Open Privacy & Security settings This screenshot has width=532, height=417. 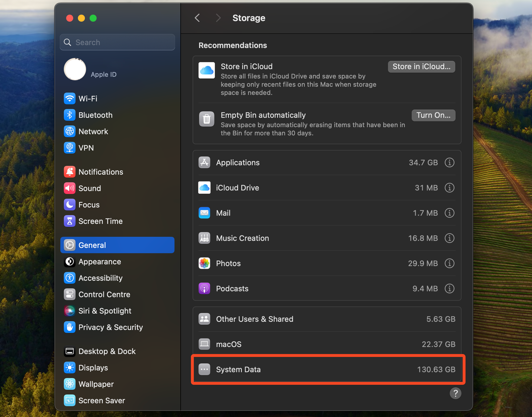click(110, 327)
